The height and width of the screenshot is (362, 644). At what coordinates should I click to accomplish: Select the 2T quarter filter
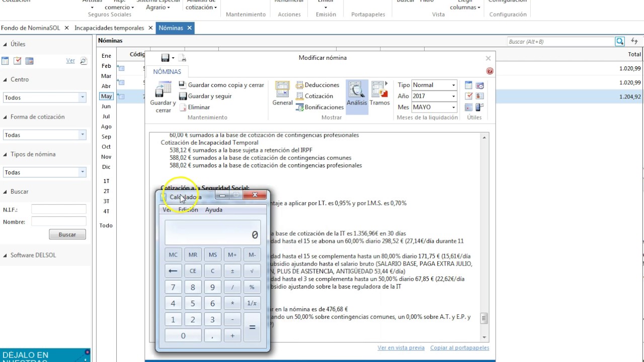(106, 191)
